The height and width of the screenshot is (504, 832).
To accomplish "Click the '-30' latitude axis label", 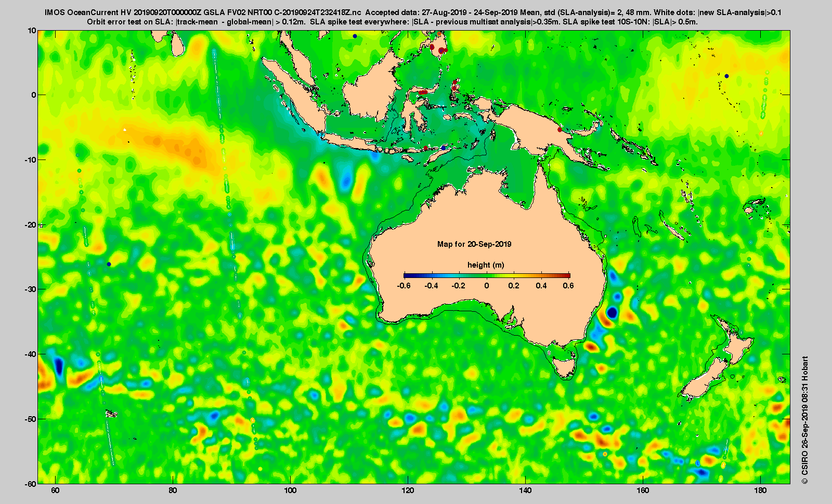I will [31, 289].
